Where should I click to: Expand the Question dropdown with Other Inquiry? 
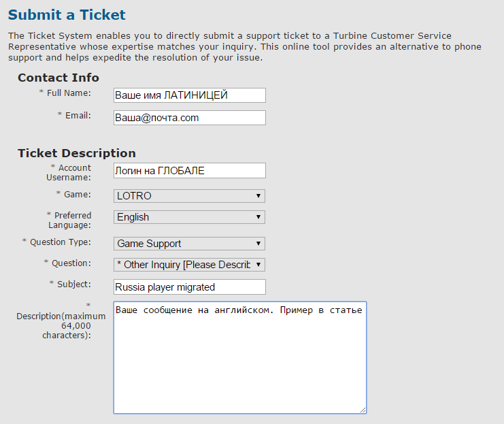click(189, 265)
